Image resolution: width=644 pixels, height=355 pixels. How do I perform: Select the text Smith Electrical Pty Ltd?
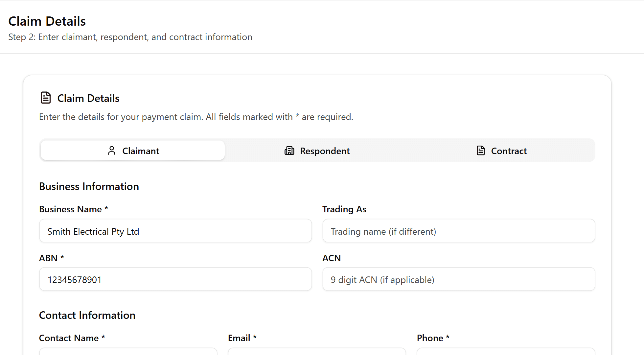tap(93, 231)
